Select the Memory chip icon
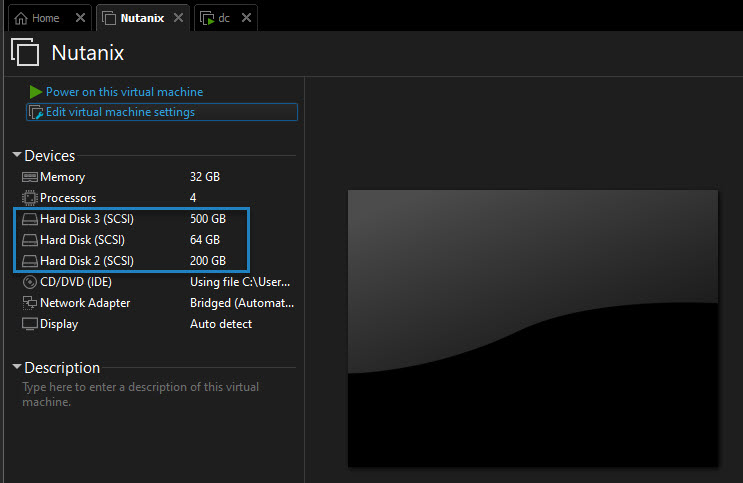The image size is (743, 483). [29, 177]
